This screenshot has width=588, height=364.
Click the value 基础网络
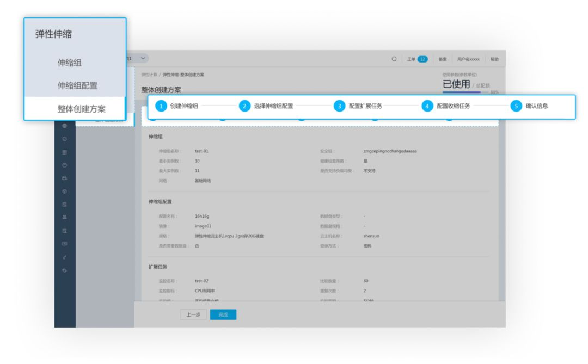pyautogui.click(x=203, y=181)
